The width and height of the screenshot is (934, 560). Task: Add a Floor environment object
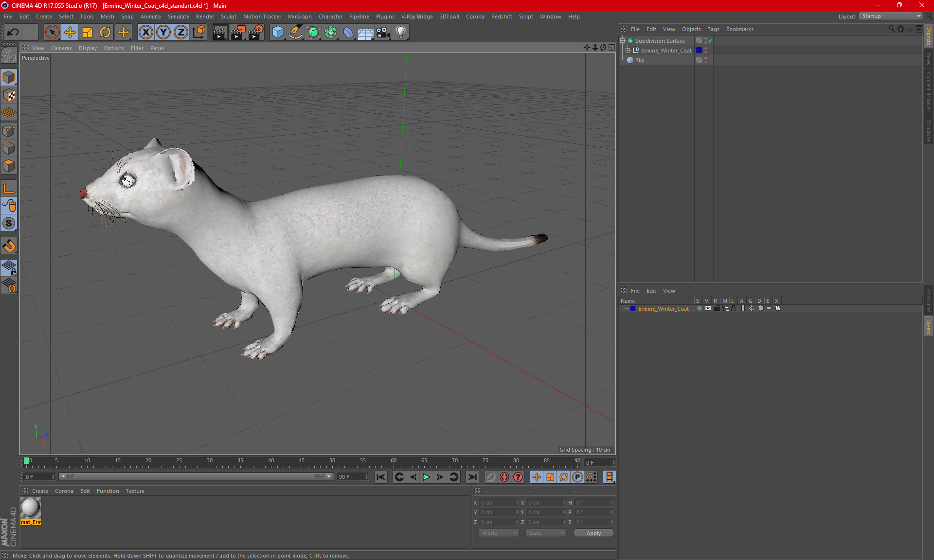coord(366,33)
